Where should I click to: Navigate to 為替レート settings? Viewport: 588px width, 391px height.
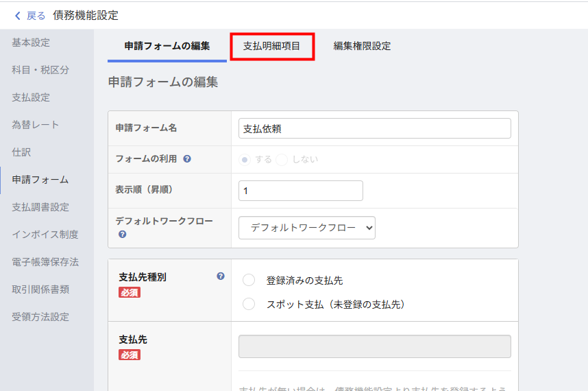point(36,125)
